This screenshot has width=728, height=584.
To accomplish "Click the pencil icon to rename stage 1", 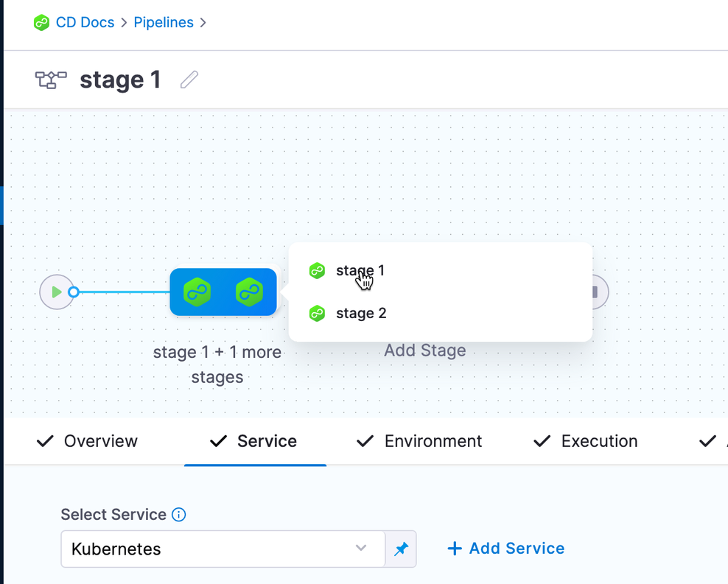I will [189, 80].
